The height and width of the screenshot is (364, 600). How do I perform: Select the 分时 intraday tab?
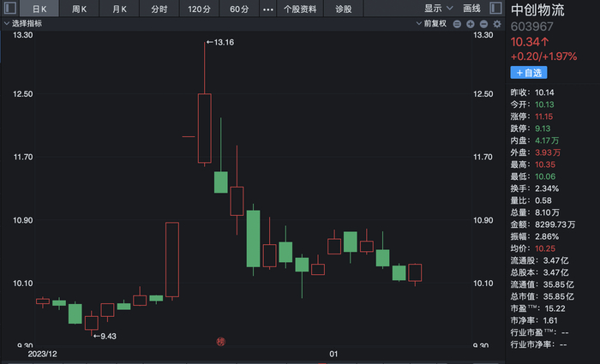tap(159, 9)
